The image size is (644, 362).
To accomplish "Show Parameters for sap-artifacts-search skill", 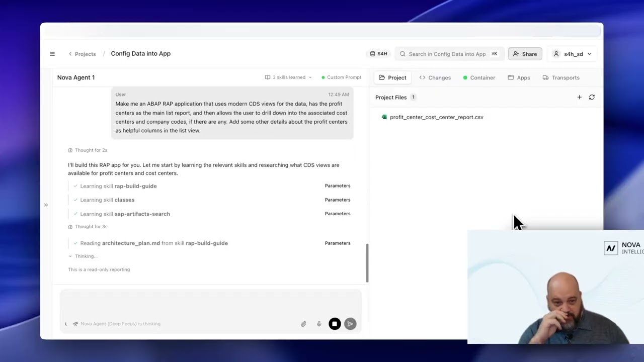I will [x=338, y=213].
